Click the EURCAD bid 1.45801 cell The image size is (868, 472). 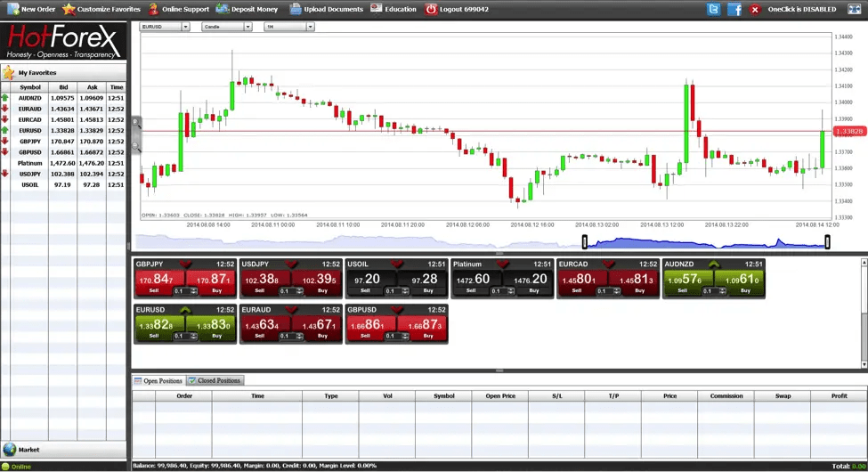tap(62, 119)
